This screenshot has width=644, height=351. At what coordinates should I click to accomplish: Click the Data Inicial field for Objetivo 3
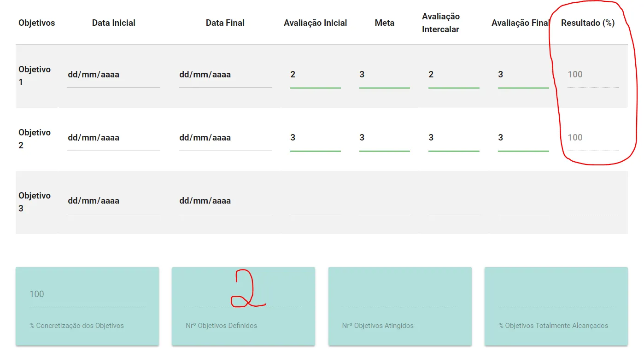tap(113, 201)
